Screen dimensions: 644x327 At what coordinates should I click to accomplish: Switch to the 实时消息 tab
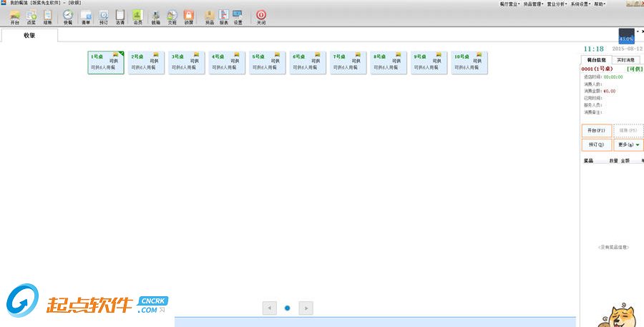tap(625, 60)
